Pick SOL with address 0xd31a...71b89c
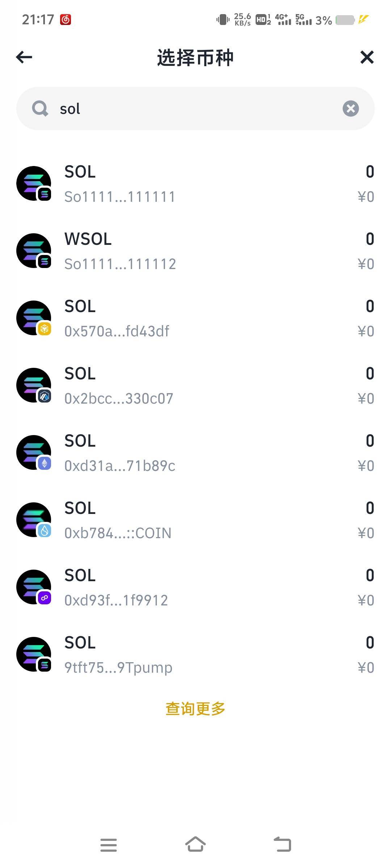The height and width of the screenshot is (868, 391). [x=195, y=453]
